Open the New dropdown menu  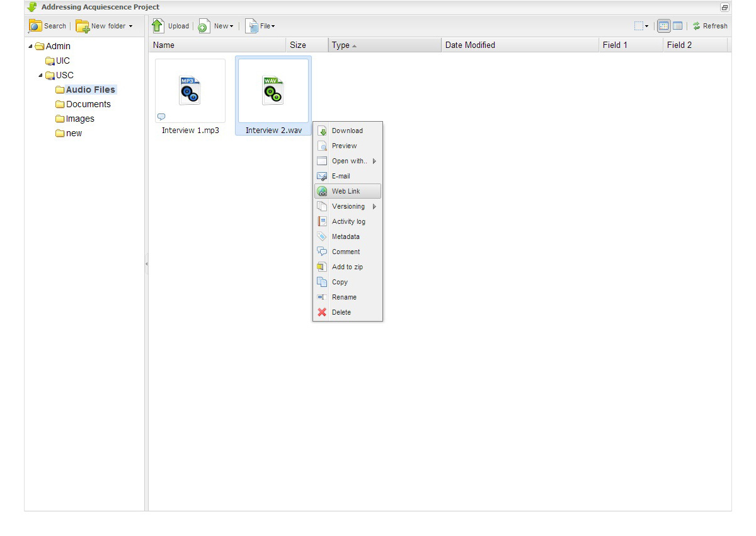pos(216,26)
